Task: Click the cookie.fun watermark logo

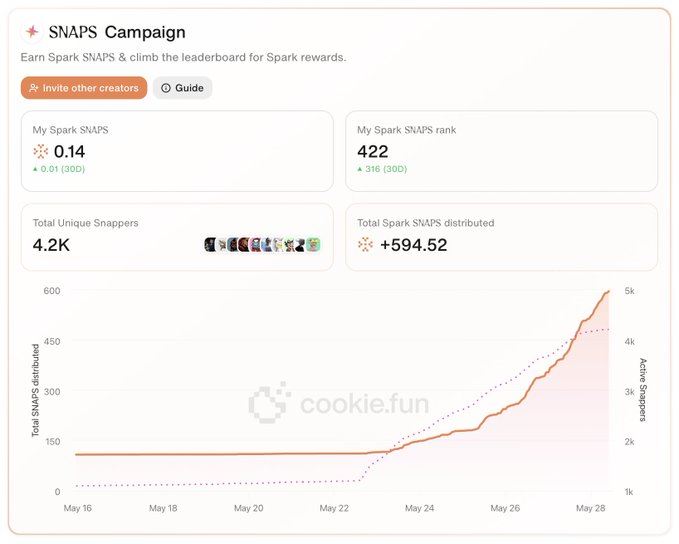Action: [x=268, y=402]
